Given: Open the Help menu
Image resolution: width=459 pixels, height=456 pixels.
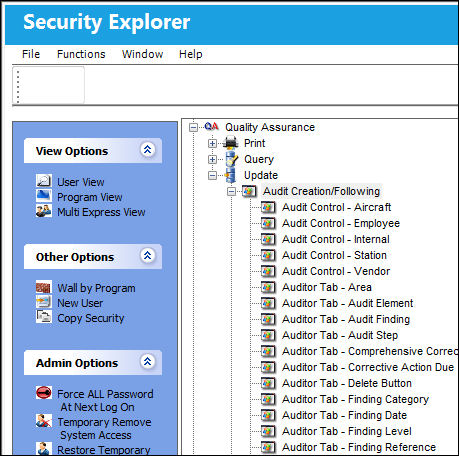Looking at the screenshot, I should click(191, 54).
